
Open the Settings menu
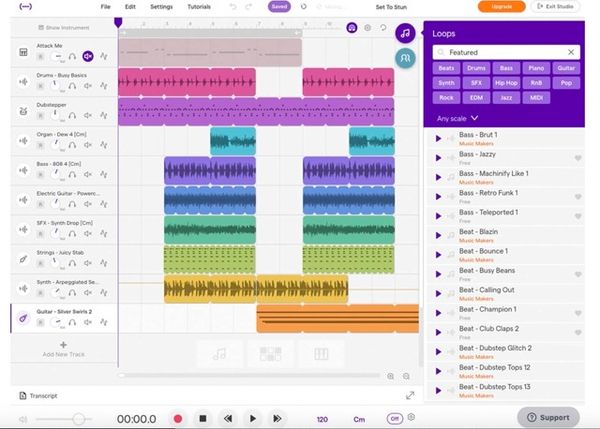click(x=161, y=7)
